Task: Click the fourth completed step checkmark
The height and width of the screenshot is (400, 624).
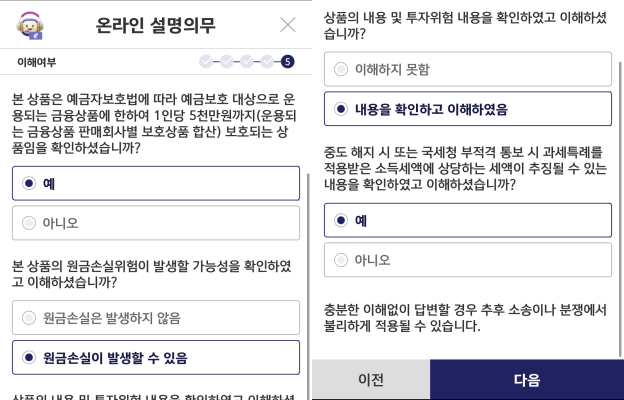Action: coord(267,62)
